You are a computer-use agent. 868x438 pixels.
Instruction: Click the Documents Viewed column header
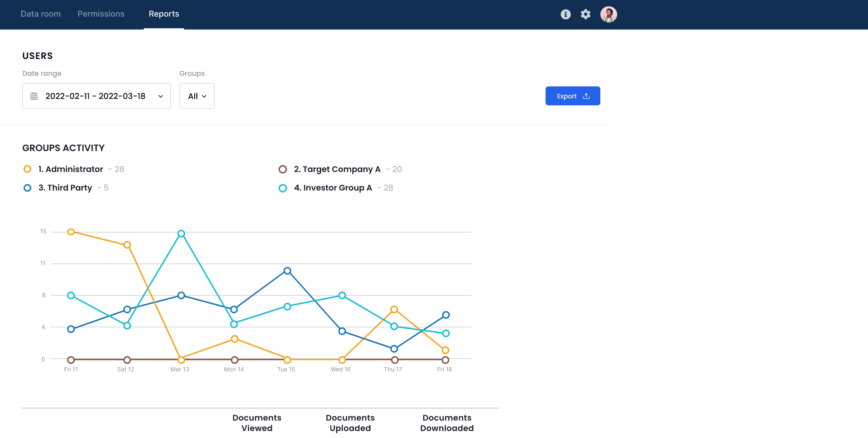pos(257,423)
